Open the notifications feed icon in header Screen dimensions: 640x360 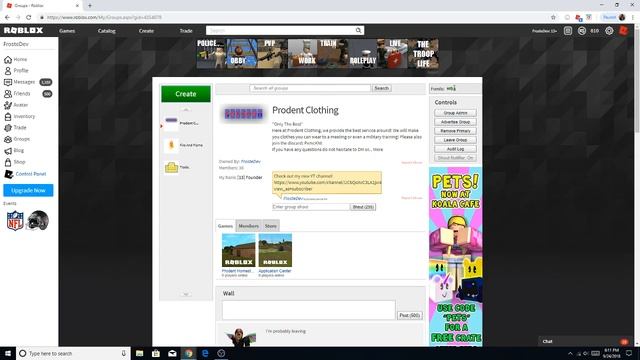coord(568,31)
